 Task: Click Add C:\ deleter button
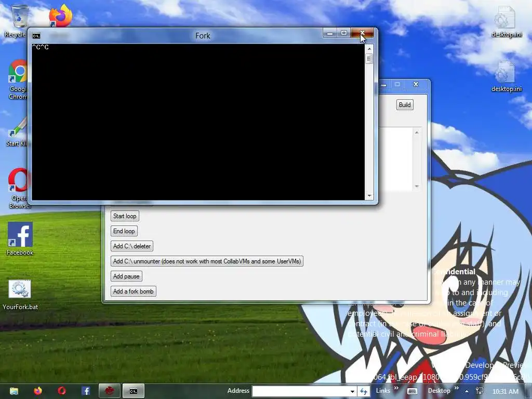click(x=131, y=246)
